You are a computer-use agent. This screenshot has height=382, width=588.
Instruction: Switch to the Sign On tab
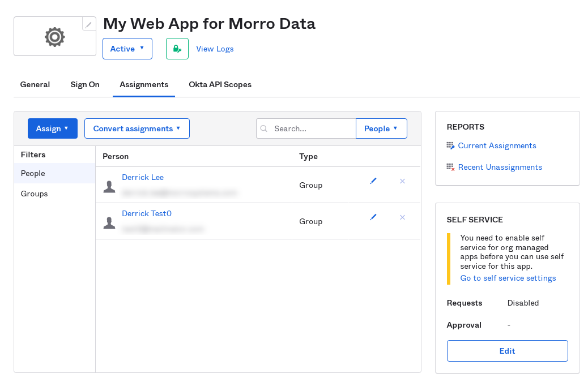coord(85,85)
